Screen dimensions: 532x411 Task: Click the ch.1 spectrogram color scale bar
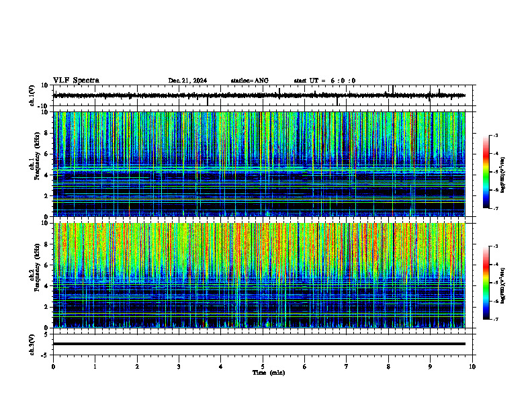click(x=486, y=172)
